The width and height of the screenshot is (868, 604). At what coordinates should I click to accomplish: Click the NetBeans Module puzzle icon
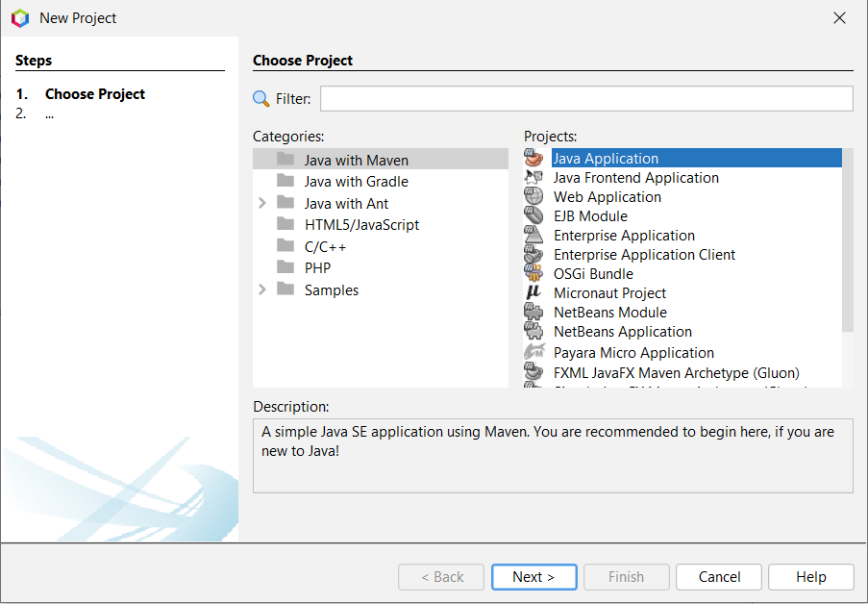(534, 312)
